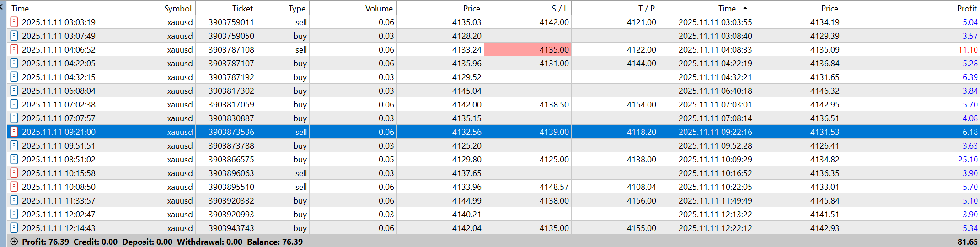Click the sell icon on the 10:15:58 trade
980x247 pixels.
[x=14, y=173]
